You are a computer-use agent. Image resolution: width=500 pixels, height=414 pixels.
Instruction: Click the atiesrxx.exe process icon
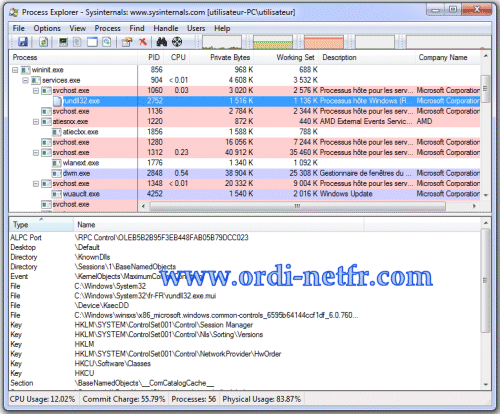tap(46, 122)
